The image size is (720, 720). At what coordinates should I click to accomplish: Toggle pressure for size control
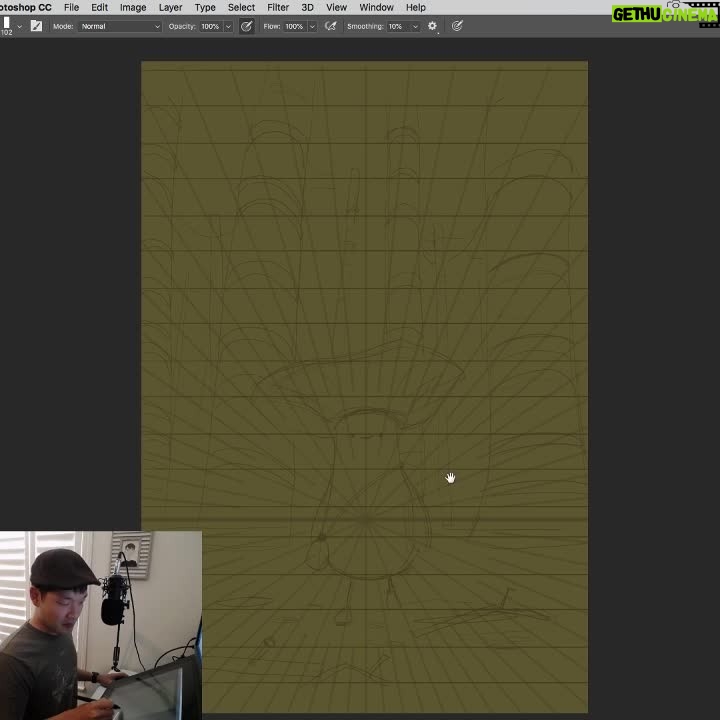click(457, 26)
